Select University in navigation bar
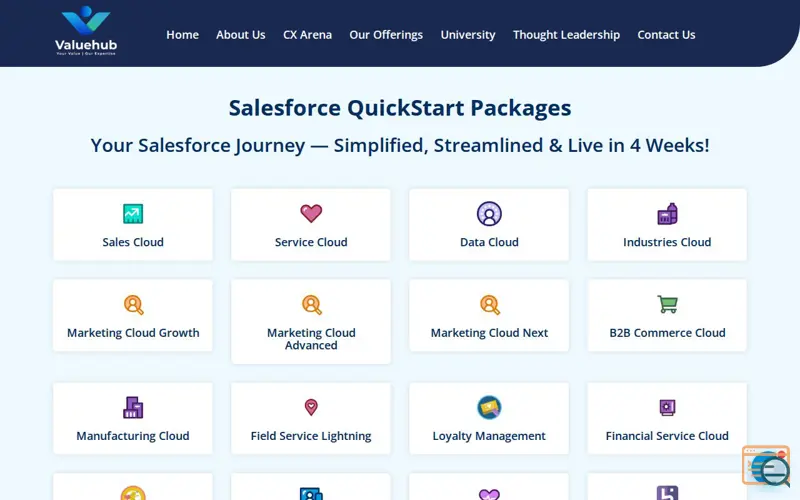This screenshot has width=800, height=500. [x=468, y=35]
